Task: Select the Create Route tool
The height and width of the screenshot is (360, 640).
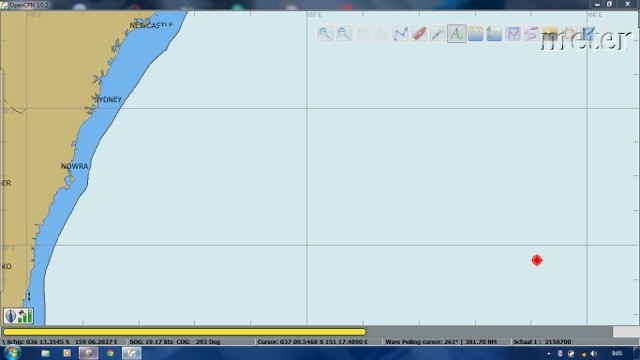Action: pyautogui.click(x=400, y=33)
